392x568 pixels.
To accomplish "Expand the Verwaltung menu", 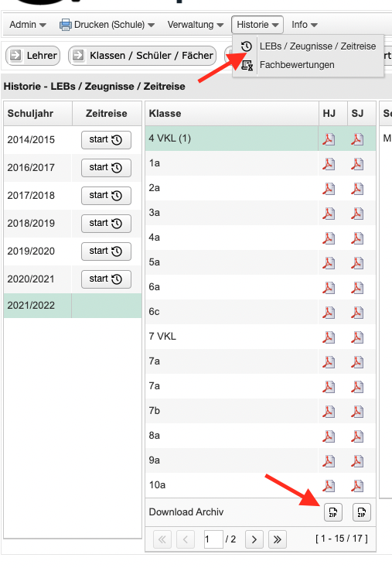I will coord(196,25).
